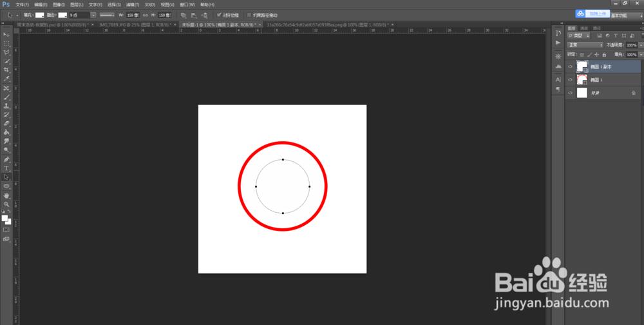Select the Pen tool
This screenshot has width=644, height=325.
6,160
